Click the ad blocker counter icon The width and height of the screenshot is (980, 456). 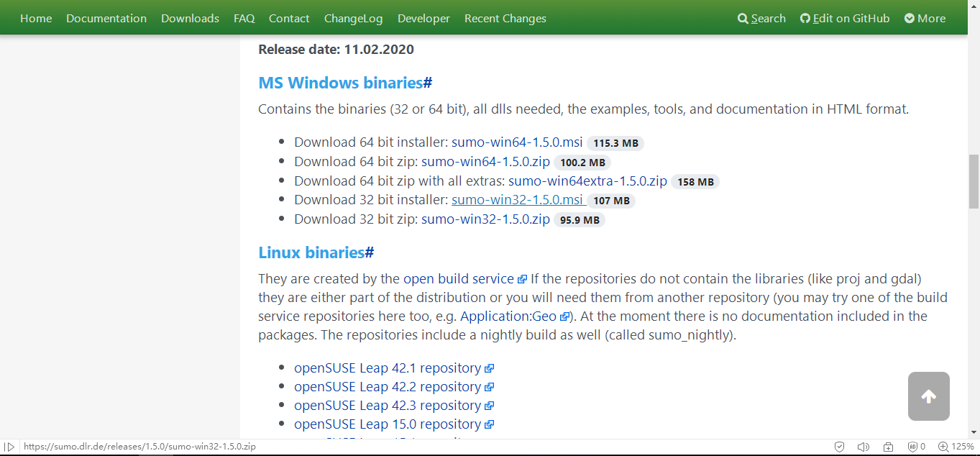pyautogui.click(x=916, y=447)
